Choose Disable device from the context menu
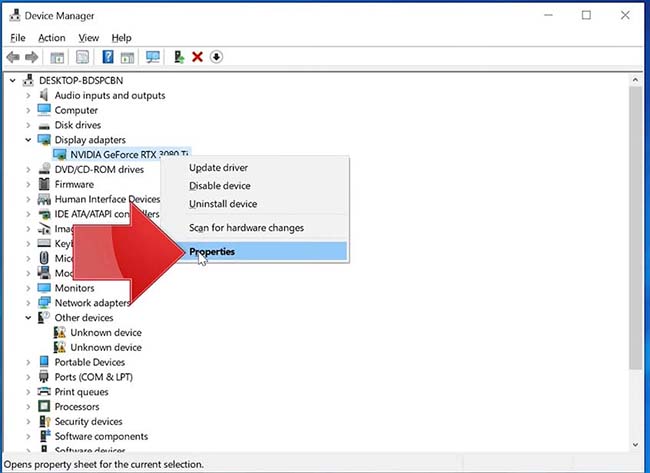Screen dimensions: 650x473 (255, 186)
